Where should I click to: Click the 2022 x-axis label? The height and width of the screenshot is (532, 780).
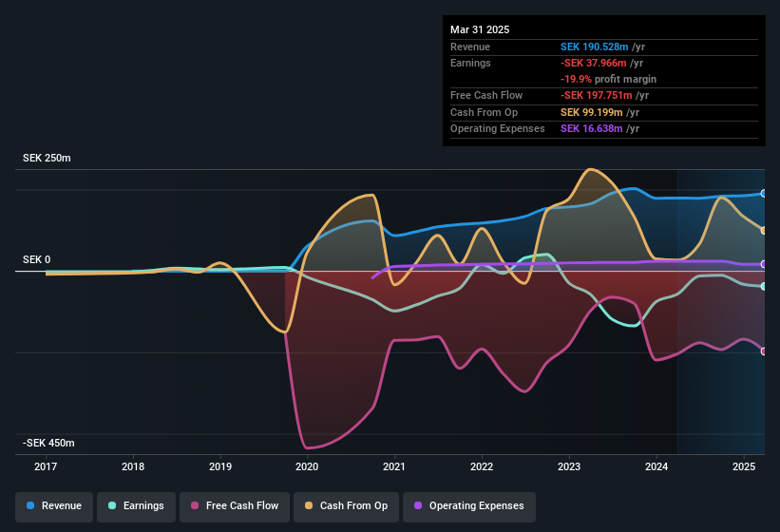[x=482, y=466]
